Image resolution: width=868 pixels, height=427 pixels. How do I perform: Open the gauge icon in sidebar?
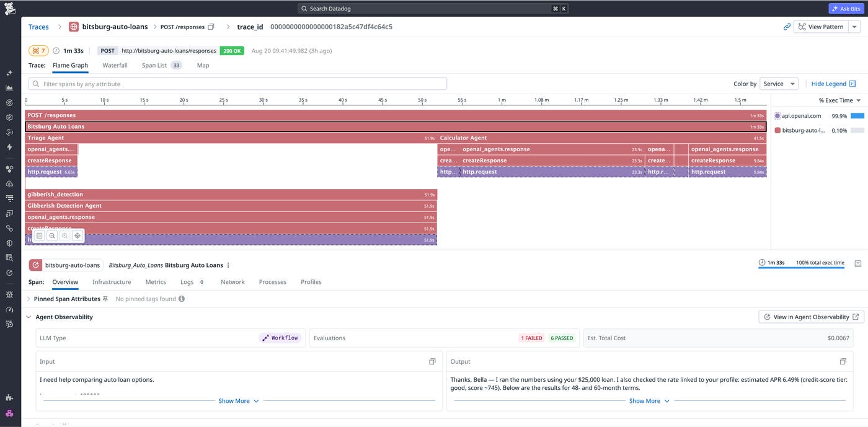(x=9, y=309)
